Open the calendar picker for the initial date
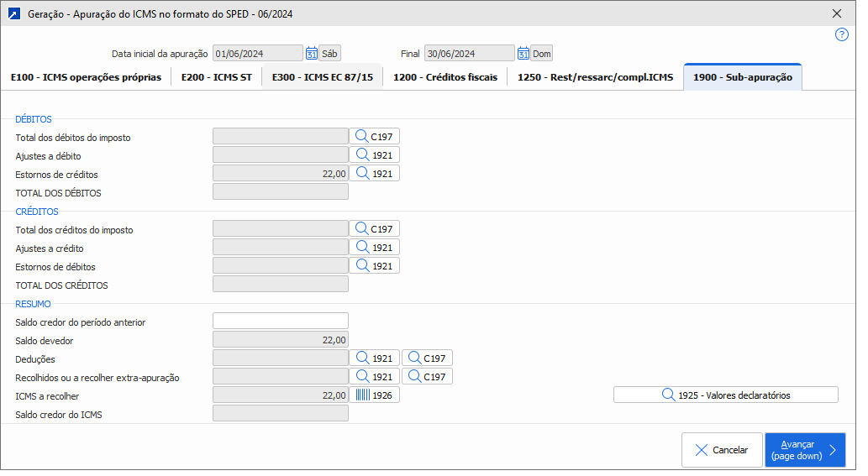The width and height of the screenshot is (868, 476). pyautogui.click(x=311, y=54)
